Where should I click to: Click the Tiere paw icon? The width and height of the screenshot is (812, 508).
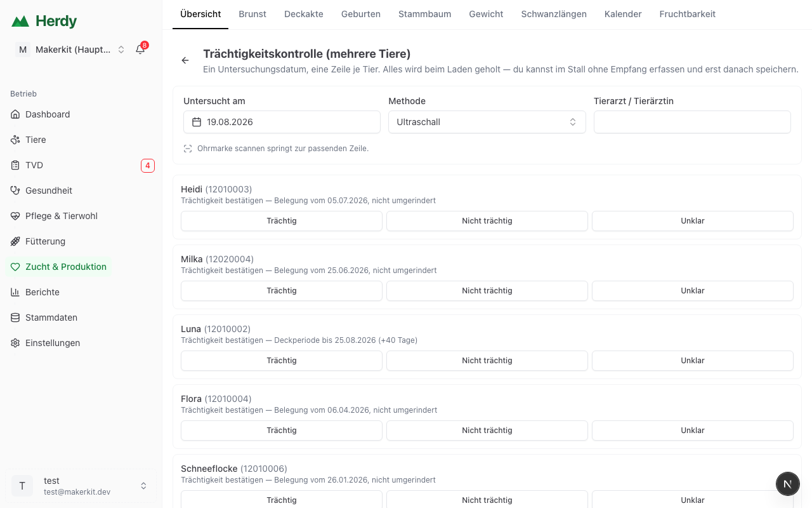pos(15,140)
